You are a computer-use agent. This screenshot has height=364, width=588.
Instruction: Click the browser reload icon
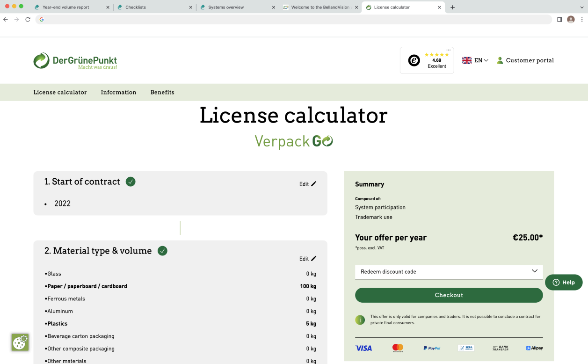pyautogui.click(x=28, y=19)
